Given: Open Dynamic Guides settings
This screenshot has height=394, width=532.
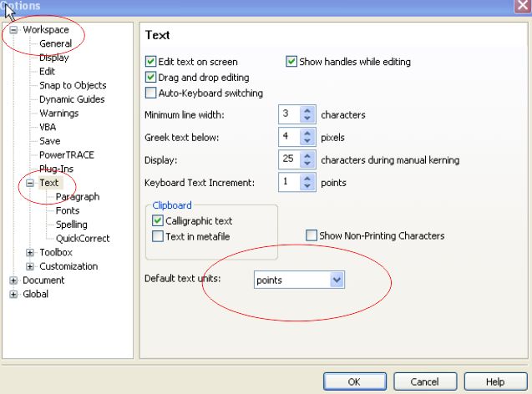Looking at the screenshot, I should (x=72, y=99).
